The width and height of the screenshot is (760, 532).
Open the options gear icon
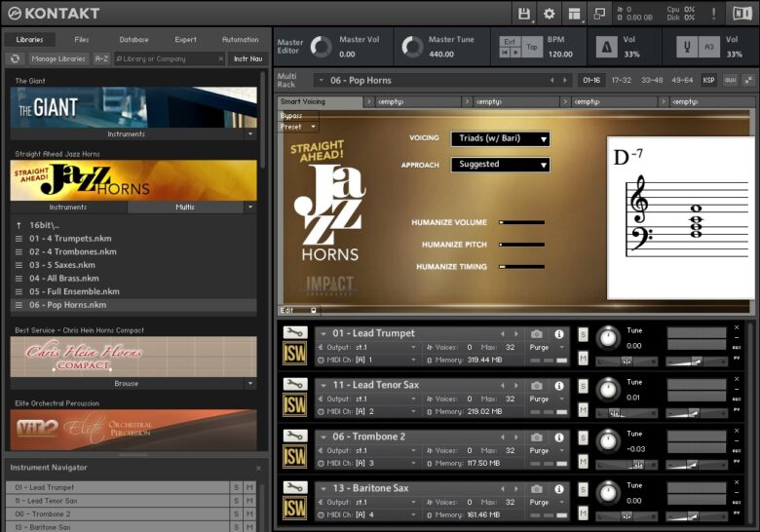point(550,14)
